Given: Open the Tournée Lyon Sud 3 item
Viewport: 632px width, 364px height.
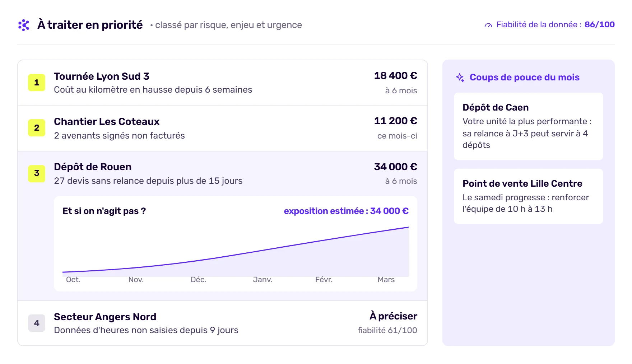Looking at the screenshot, I should [x=223, y=83].
